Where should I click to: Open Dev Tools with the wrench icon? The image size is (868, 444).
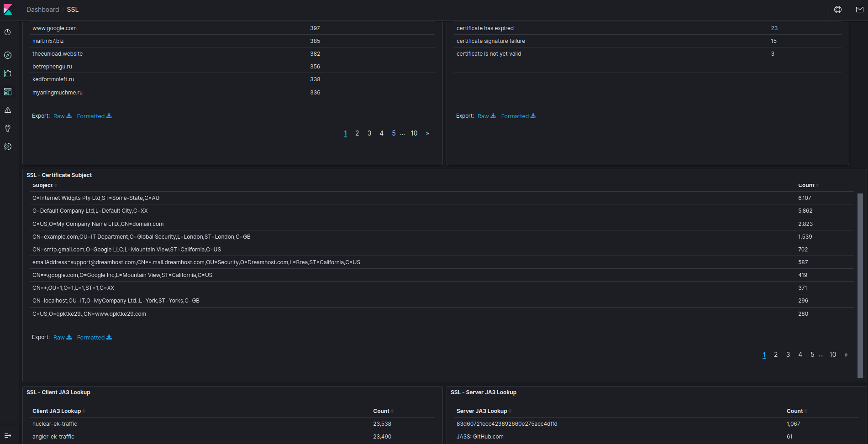pos(8,128)
